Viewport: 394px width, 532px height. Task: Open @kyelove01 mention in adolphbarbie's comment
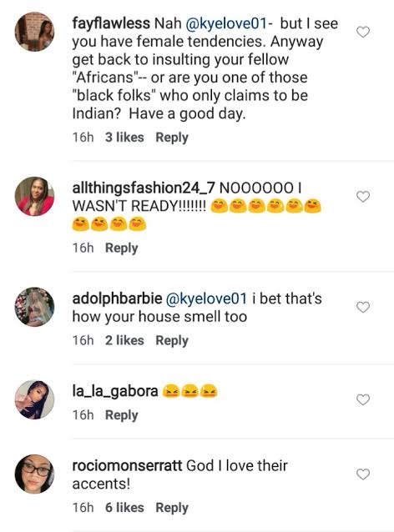[206, 299]
